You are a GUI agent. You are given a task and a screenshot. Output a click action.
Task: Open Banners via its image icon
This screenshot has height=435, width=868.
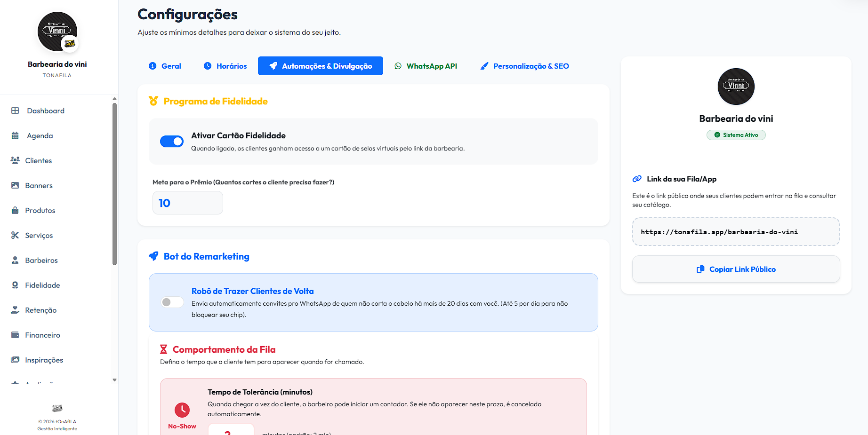coord(15,185)
